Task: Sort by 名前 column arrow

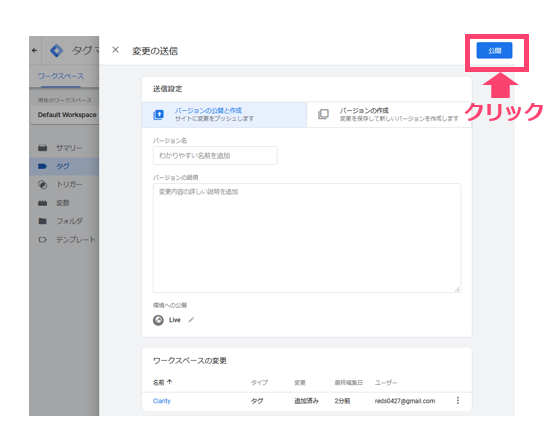Action: (x=170, y=382)
